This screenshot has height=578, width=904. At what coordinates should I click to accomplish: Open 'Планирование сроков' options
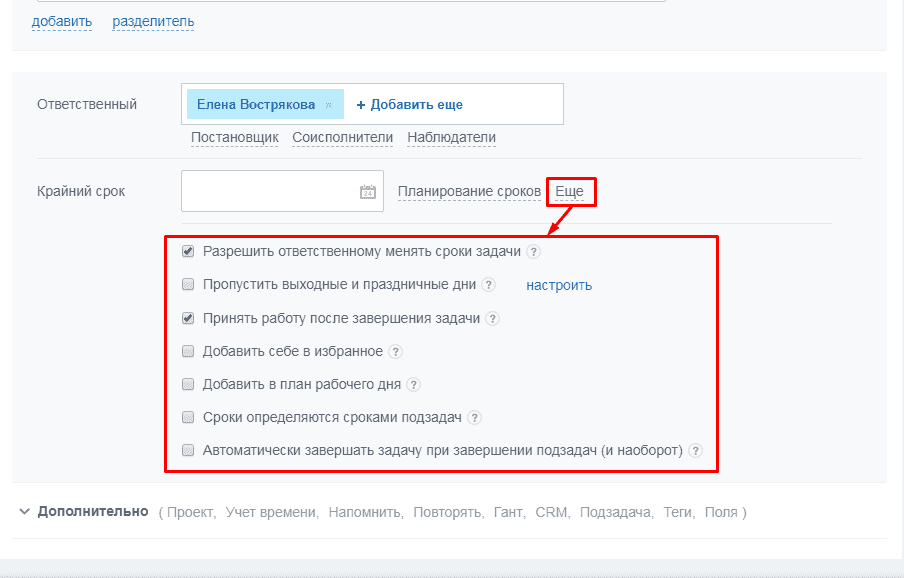click(469, 191)
